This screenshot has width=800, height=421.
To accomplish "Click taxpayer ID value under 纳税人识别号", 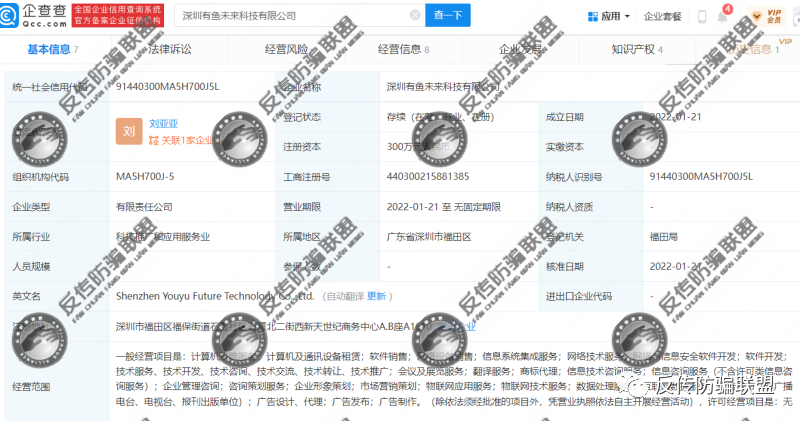I will tap(701, 177).
